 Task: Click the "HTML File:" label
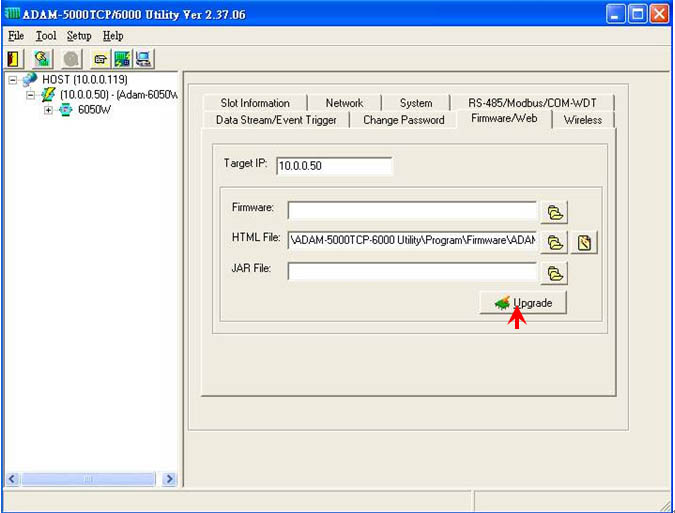[256, 237]
